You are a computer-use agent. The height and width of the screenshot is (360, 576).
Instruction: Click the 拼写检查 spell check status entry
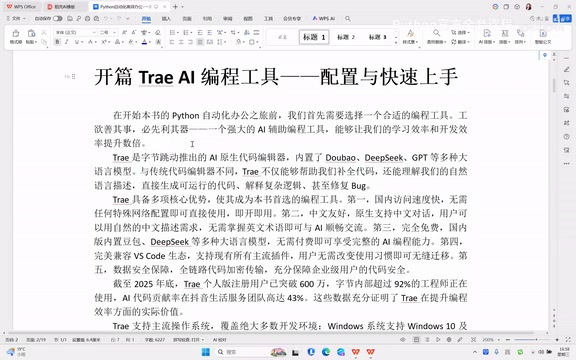coord(188,340)
